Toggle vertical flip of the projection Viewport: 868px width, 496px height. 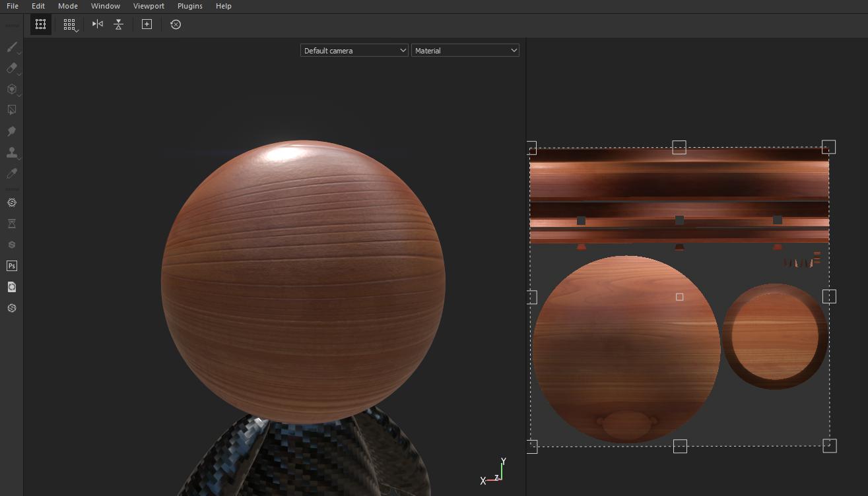(118, 24)
